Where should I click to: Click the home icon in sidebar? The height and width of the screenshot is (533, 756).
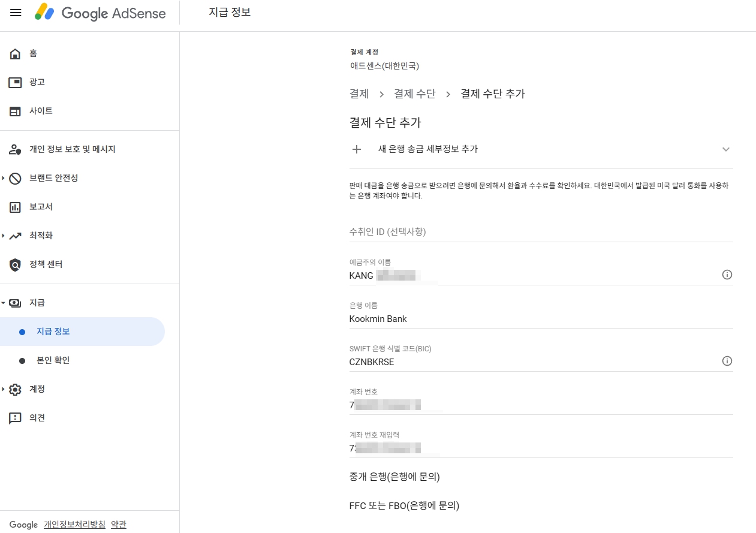coord(15,53)
